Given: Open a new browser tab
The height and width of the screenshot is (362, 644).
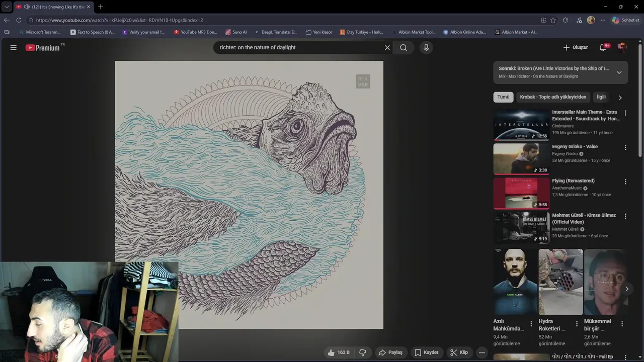Looking at the screenshot, I should tap(101, 7).
